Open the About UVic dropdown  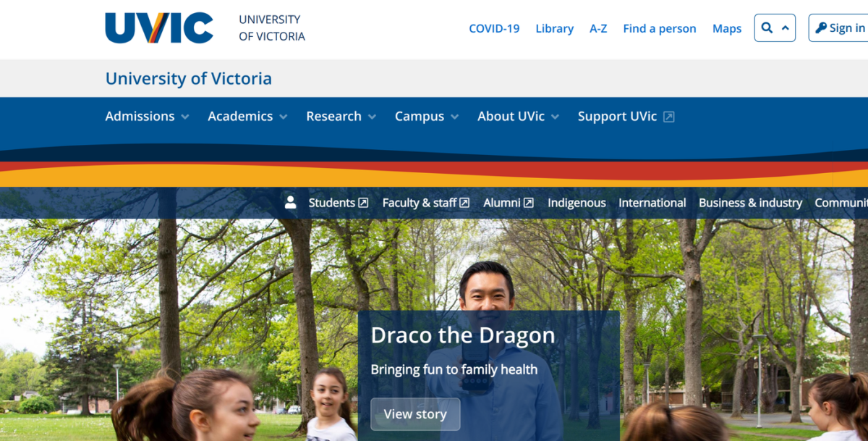pyautogui.click(x=518, y=117)
